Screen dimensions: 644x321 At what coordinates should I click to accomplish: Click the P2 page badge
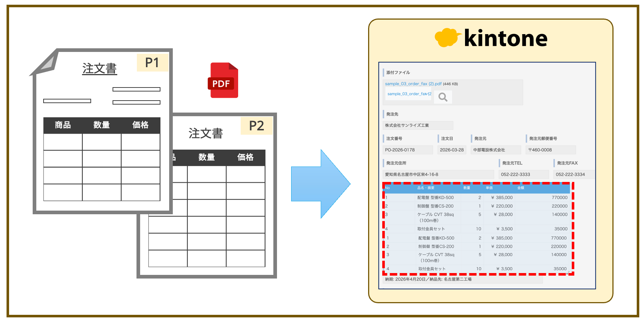256,126
